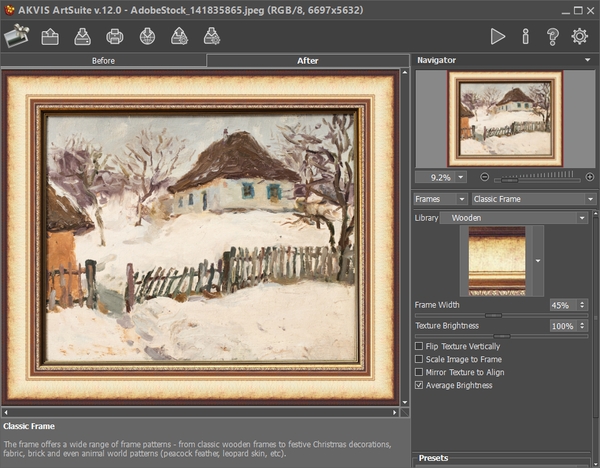This screenshot has width=600, height=468.
Task: Open preferences gear icon
Action: click(580, 36)
